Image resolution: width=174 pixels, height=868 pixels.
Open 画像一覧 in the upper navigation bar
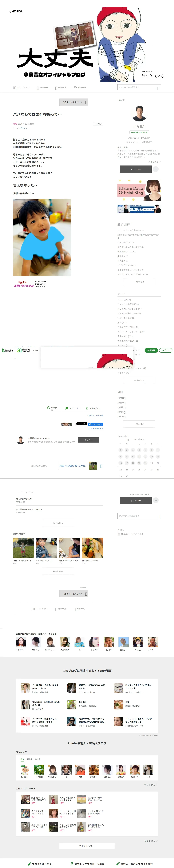pos(61,88)
